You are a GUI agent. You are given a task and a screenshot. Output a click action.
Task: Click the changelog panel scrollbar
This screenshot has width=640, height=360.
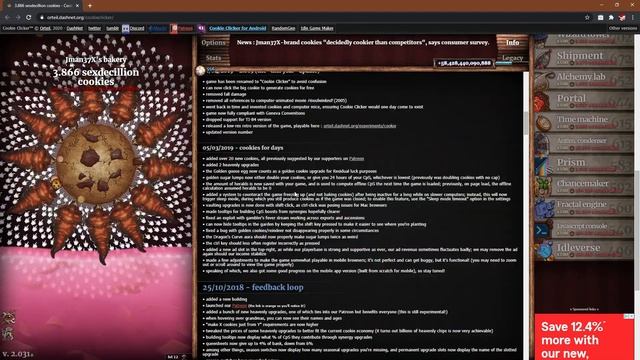(x=526, y=122)
